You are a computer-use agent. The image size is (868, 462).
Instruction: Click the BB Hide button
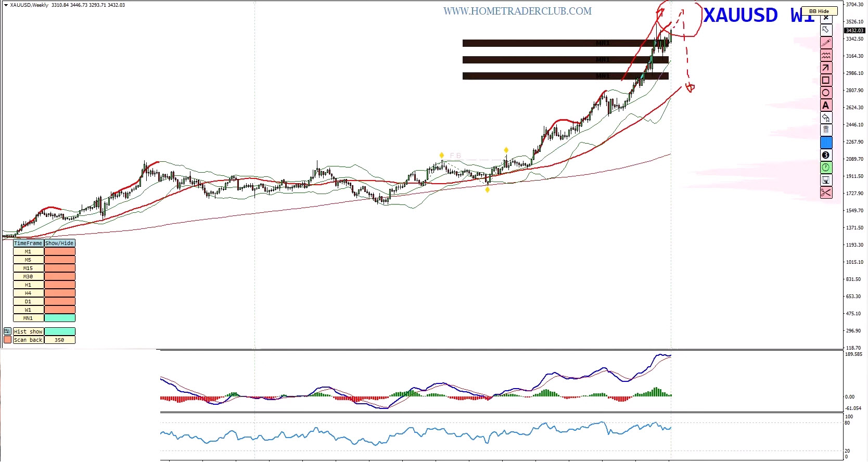click(x=819, y=11)
